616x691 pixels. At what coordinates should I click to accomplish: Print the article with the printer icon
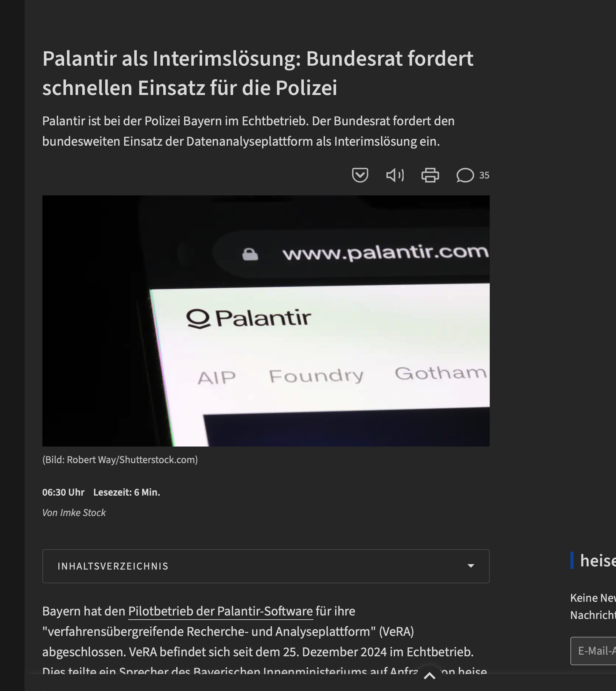[430, 175]
